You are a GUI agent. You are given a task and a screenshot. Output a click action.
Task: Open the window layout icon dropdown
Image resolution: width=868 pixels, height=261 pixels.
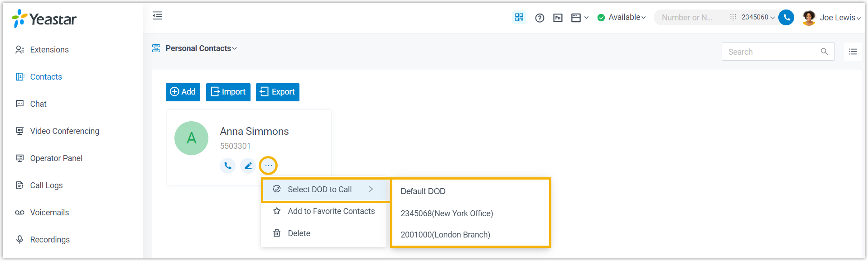click(579, 18)
